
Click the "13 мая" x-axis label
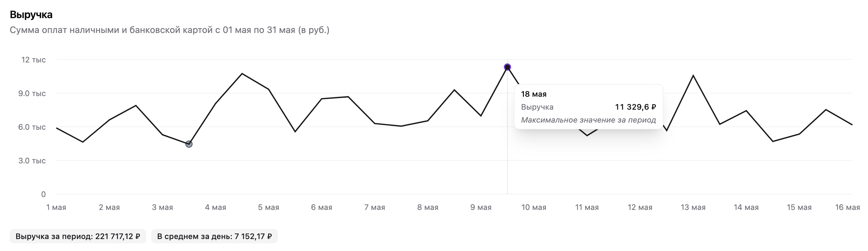[x=693, y=207]
